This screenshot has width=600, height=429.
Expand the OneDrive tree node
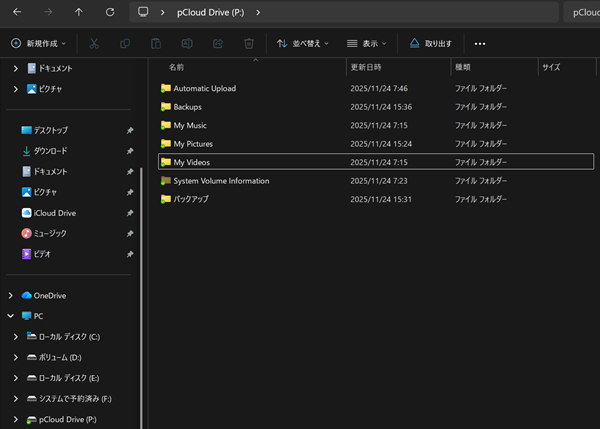[11, 296]
